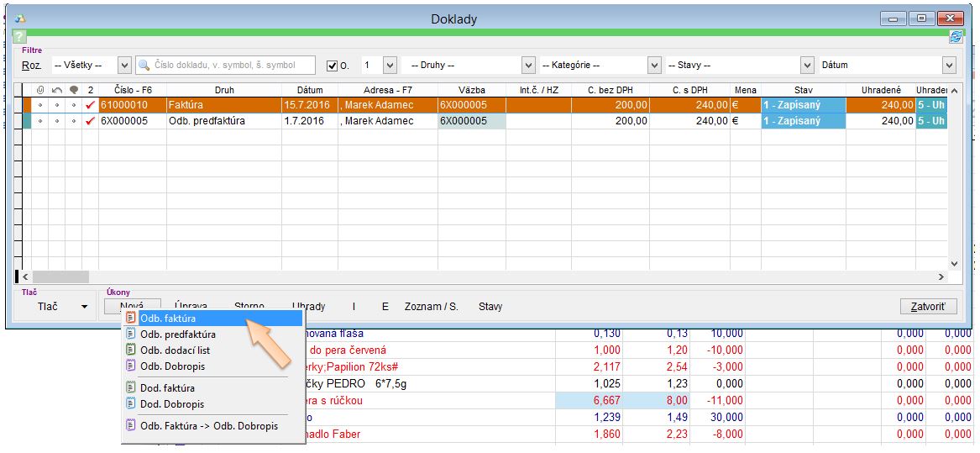Click the Úhrady action button
The image size is (980, 453).
308,307
